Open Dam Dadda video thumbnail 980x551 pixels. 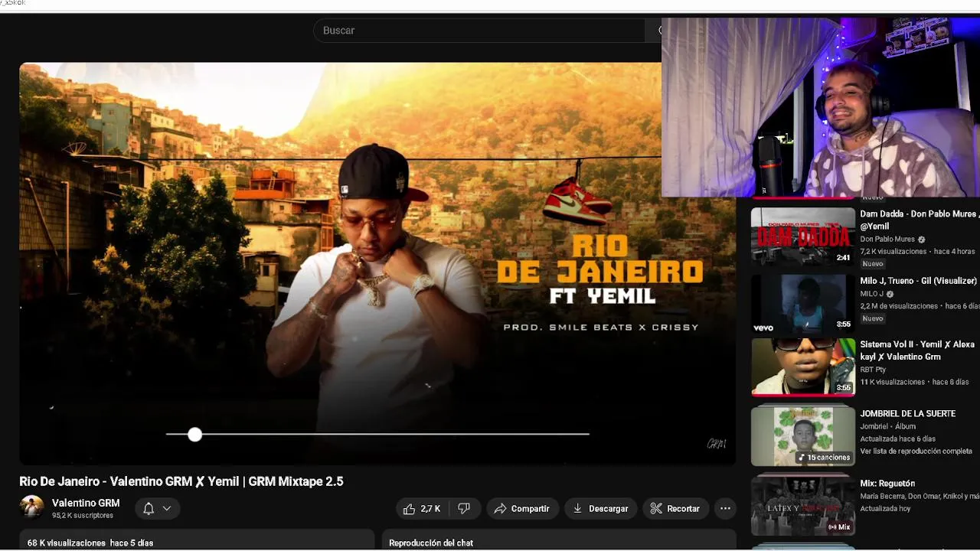point(803,235)
